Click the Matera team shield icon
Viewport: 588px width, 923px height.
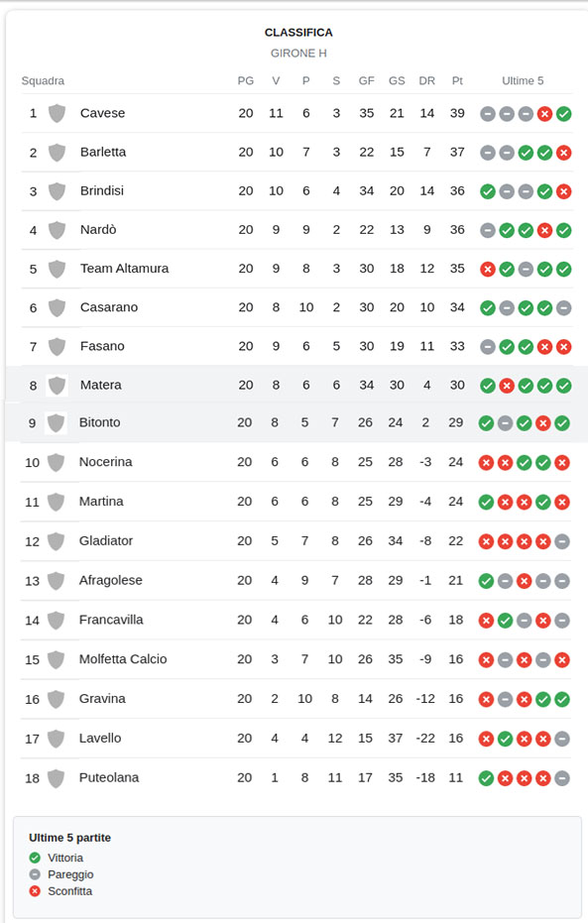57,386
